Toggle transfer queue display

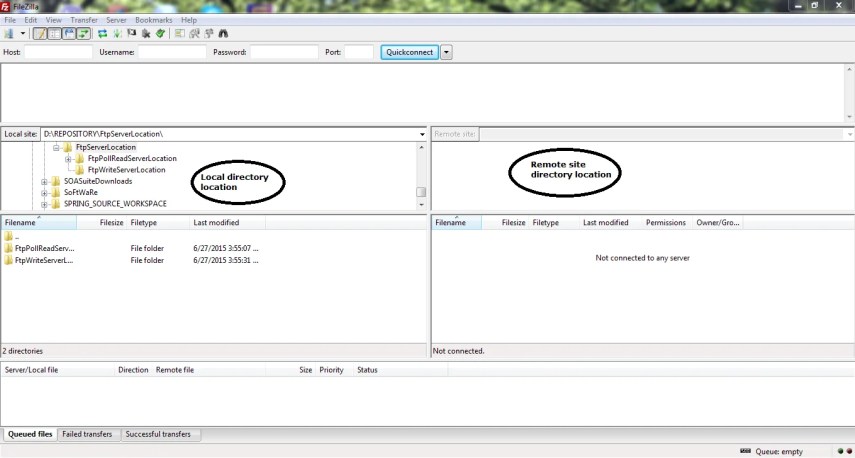[x=83, y=34]
